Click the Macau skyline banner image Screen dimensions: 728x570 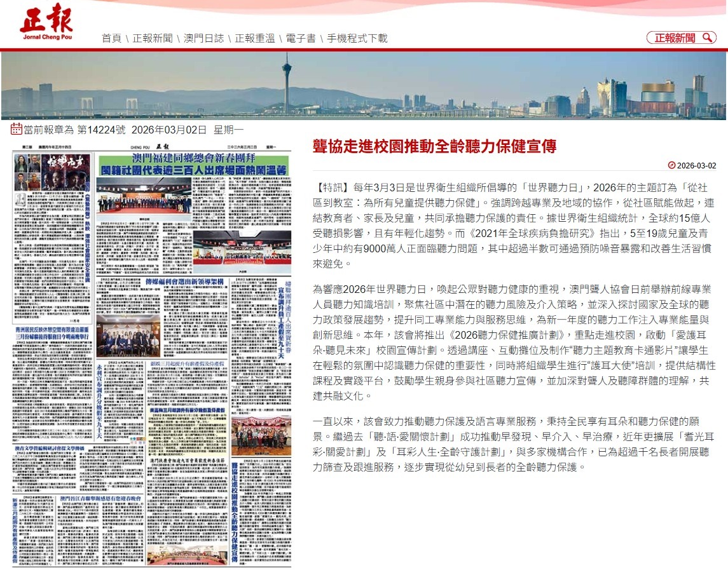(x=364, y=85)
